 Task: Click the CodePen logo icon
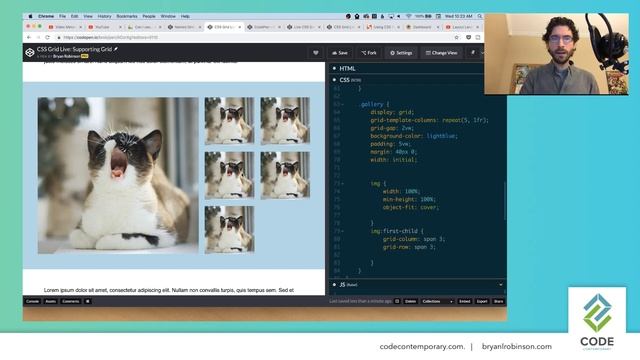click(x=30, y=53)
